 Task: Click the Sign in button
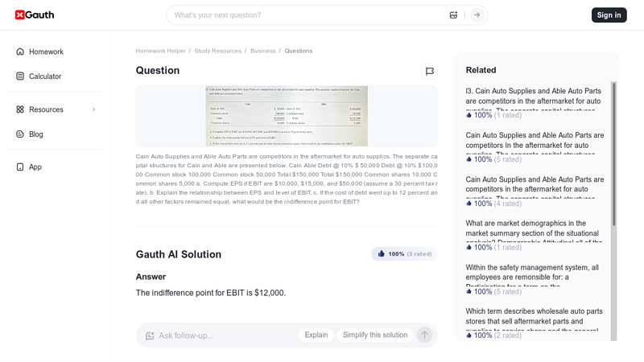coord(609,14)
